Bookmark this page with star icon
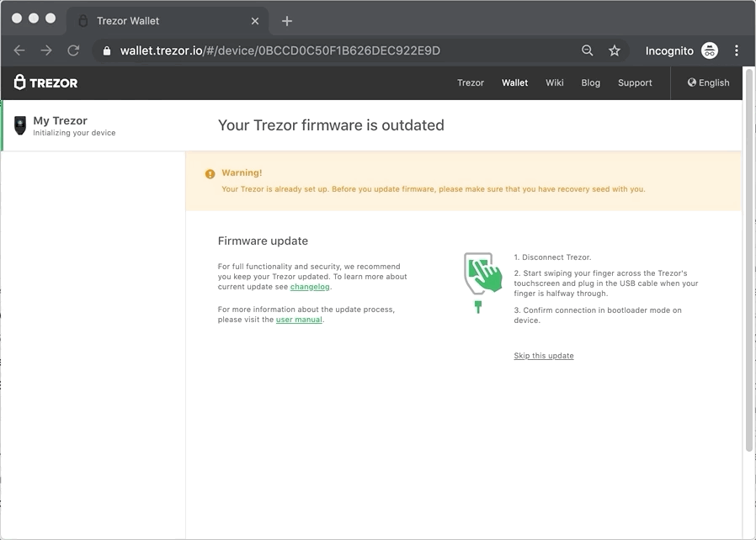This screenshot has height=540, width=756. 615,50
